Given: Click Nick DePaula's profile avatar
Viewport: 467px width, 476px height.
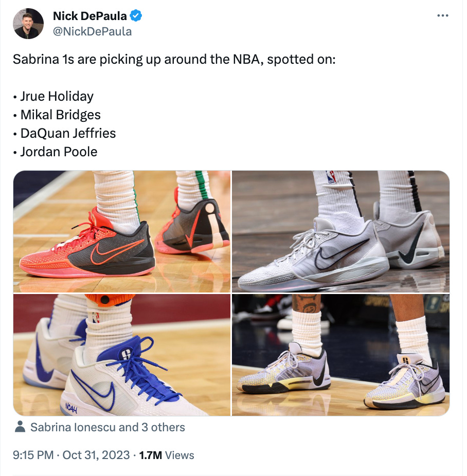Looking at the screenshot, I should 28,24.
